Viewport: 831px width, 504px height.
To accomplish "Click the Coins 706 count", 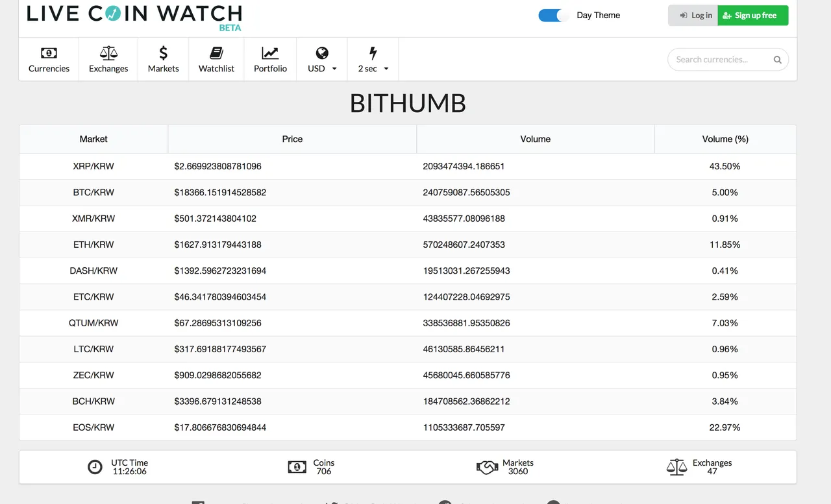I will (323, 472).
